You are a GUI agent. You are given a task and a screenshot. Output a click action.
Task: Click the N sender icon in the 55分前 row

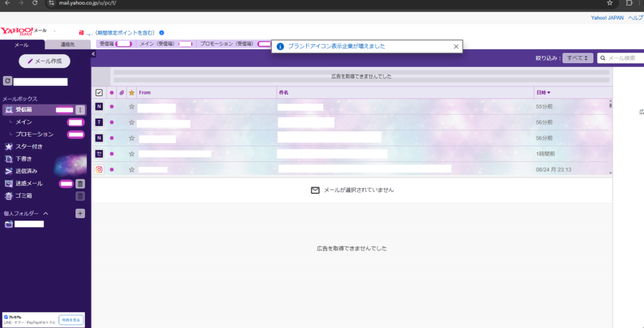click(x=99, y=106)
